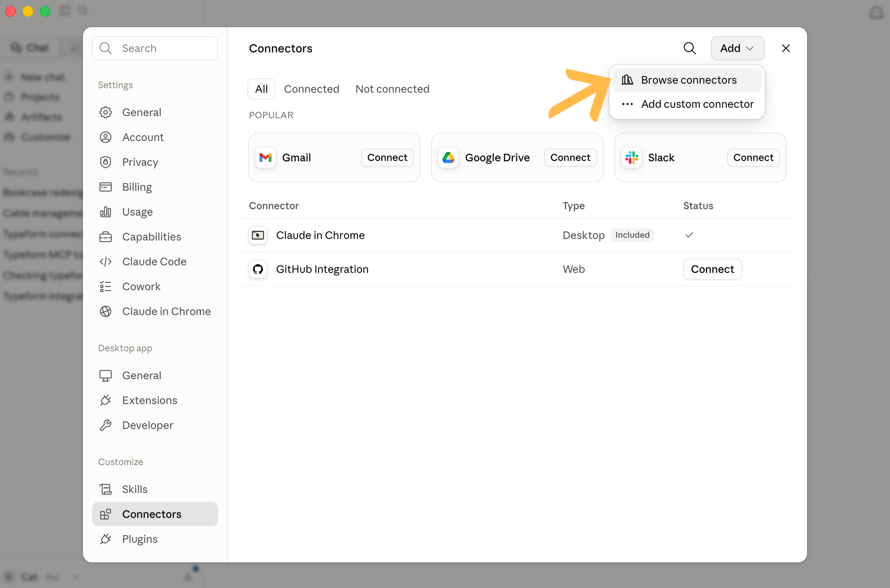Image resolution: width=890 pixels, height=588 pixels.
Task: Open the Plugins settings page
Action: point(155,539)
